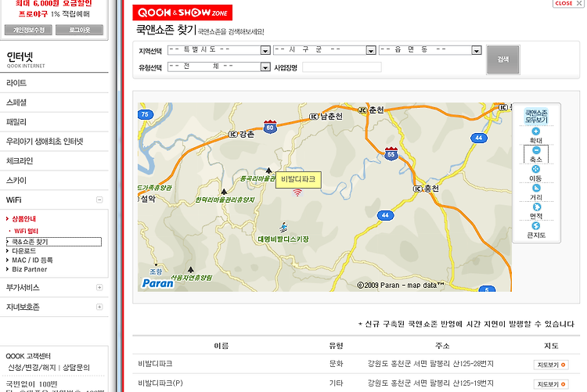Click the skier icon for 대명비발디스키장
This screenshot has width=587, height=392.
click(x=283, y=227)
